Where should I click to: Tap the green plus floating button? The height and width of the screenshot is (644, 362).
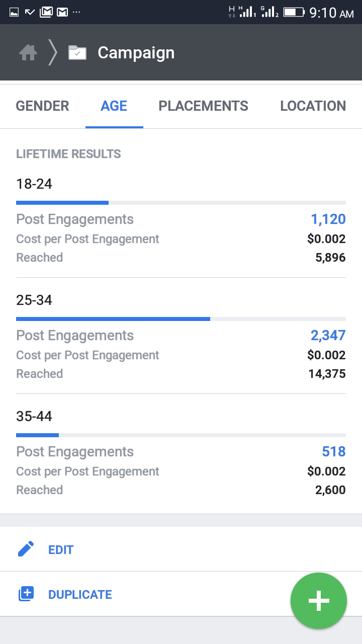click(x=319, y=601)
